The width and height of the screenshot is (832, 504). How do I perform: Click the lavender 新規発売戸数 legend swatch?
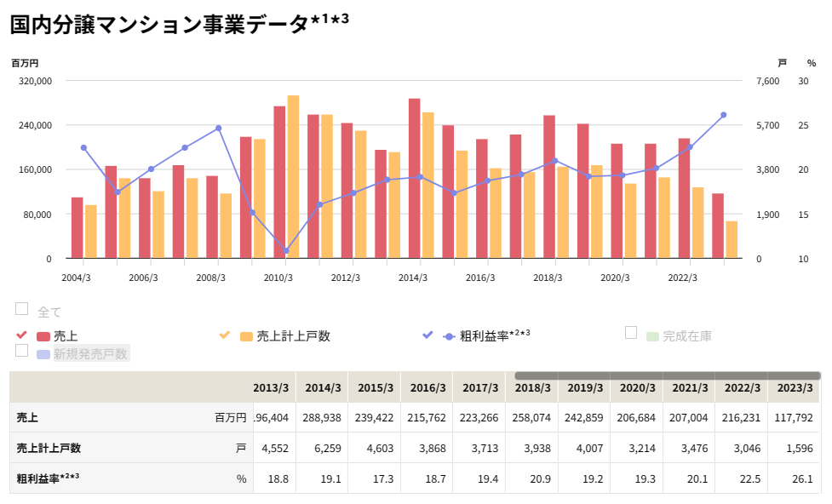[x=43, y=354]
